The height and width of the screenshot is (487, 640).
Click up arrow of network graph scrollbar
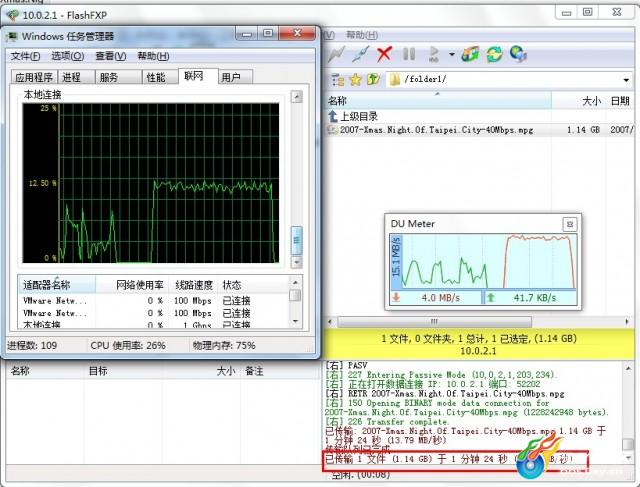296,97
